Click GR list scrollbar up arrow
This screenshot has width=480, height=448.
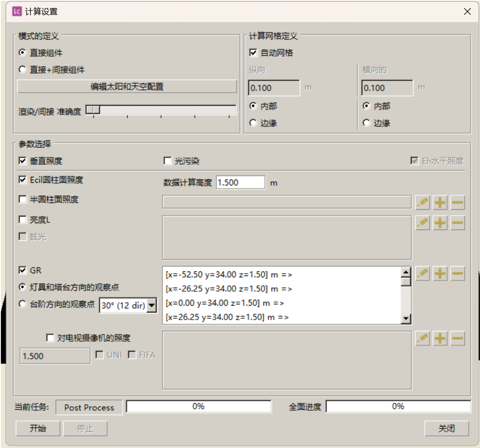pos(406,272)
